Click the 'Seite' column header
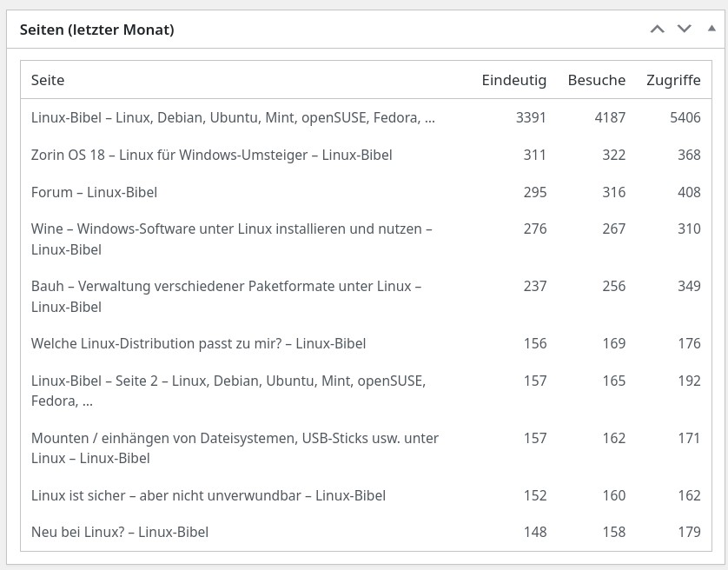Image resolution: width=728 pixels, height=570 pixels. 48,80
